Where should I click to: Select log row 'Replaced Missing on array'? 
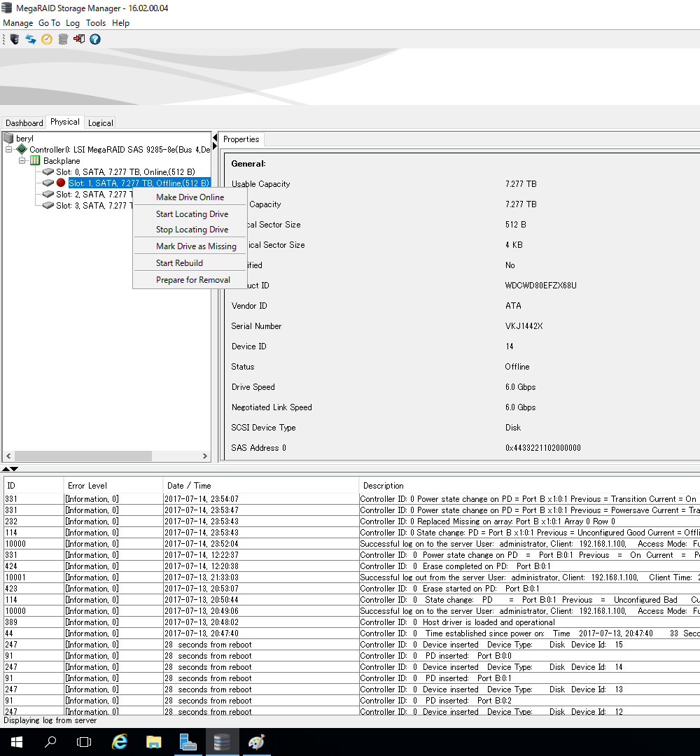coord(352,521)
